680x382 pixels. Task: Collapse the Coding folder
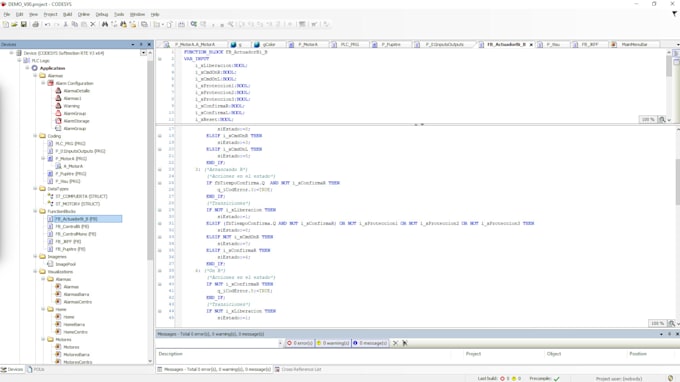pos(35,136)
